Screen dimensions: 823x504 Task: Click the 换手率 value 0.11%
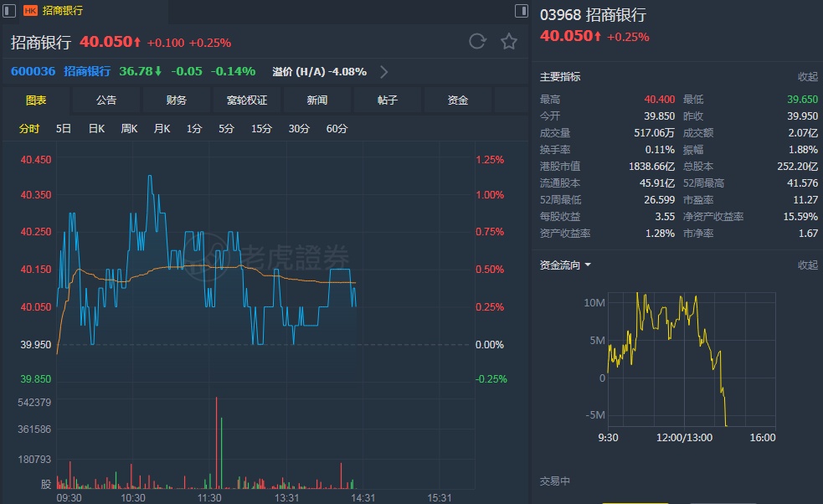[x=660, y=150]
